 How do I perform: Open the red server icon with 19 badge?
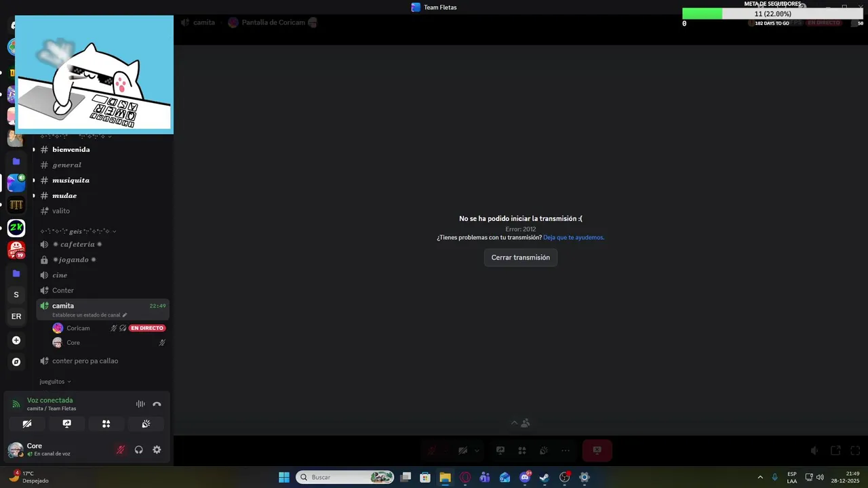pyautogui.click(x=16, y=250)
